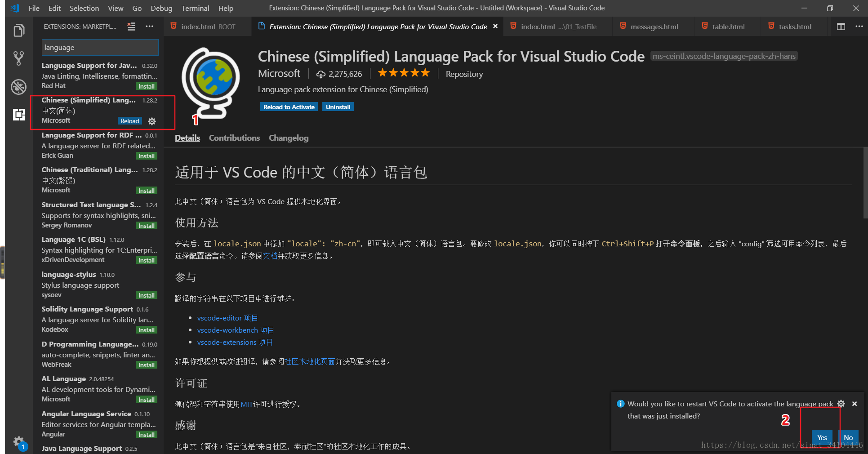Open the Debug view icon
The image size is (868, 454).
click(18, 87)
